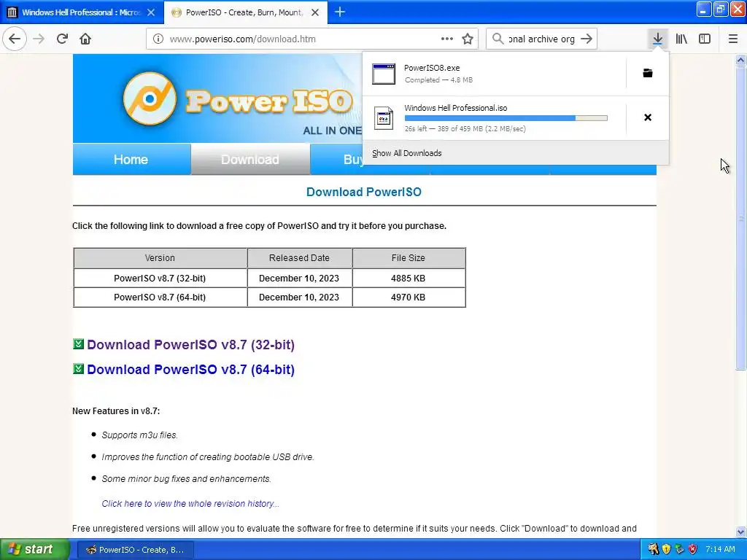Cancel the Windows Hell Professional.iso download

pos(648,117)
